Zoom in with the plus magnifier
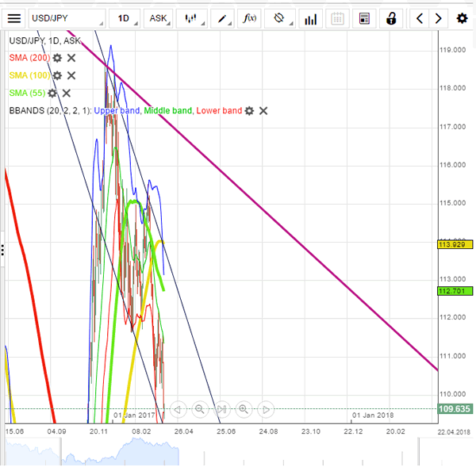476x467 pixels. [244, 409]
